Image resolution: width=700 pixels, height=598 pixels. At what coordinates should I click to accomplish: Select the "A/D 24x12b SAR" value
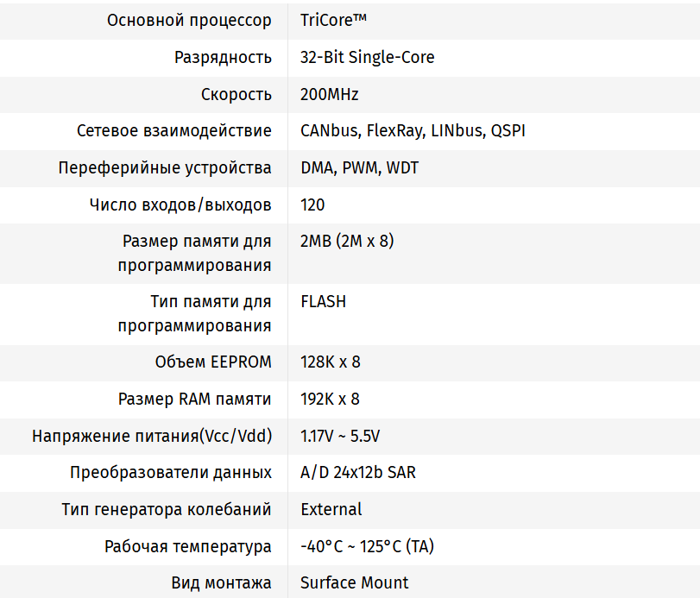358,472
